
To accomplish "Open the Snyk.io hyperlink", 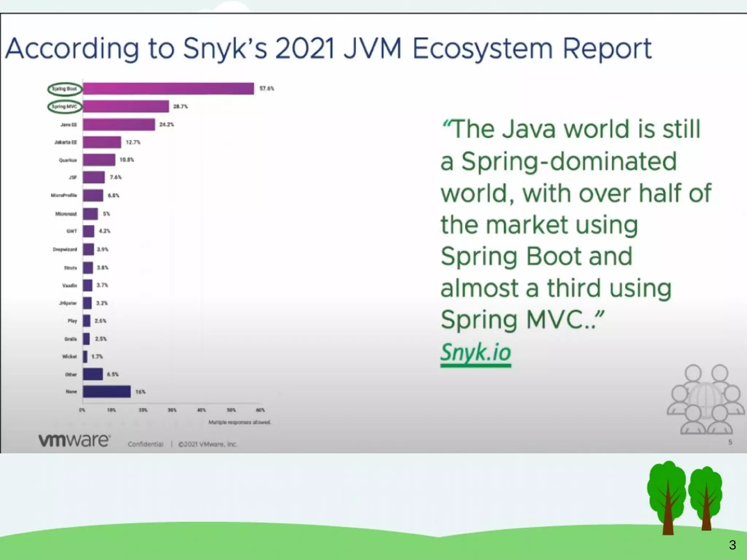I will click(x=476, y=353).
